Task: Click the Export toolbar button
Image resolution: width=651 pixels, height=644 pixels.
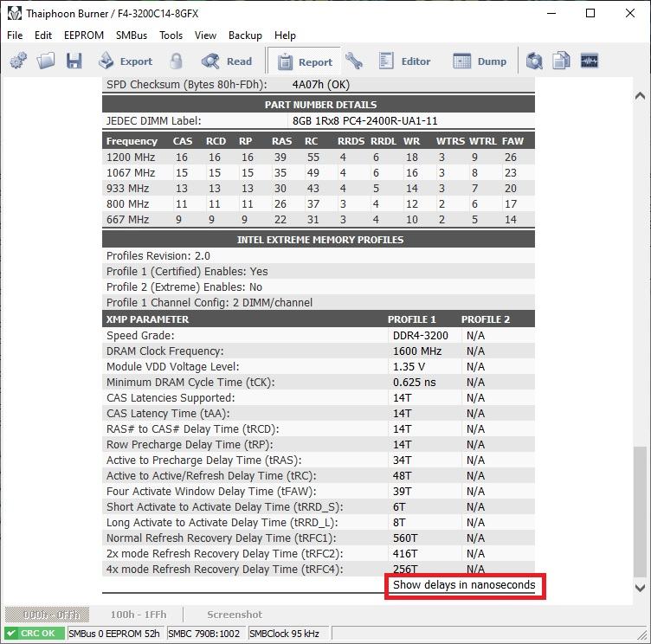Action: pyautogui.click(x=126, y=61)
